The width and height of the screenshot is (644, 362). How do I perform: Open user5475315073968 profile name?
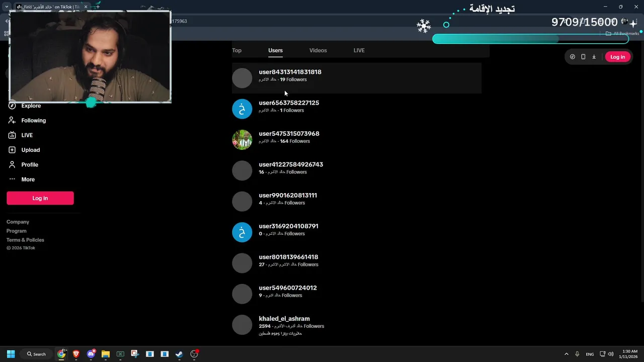coord(289,134)
